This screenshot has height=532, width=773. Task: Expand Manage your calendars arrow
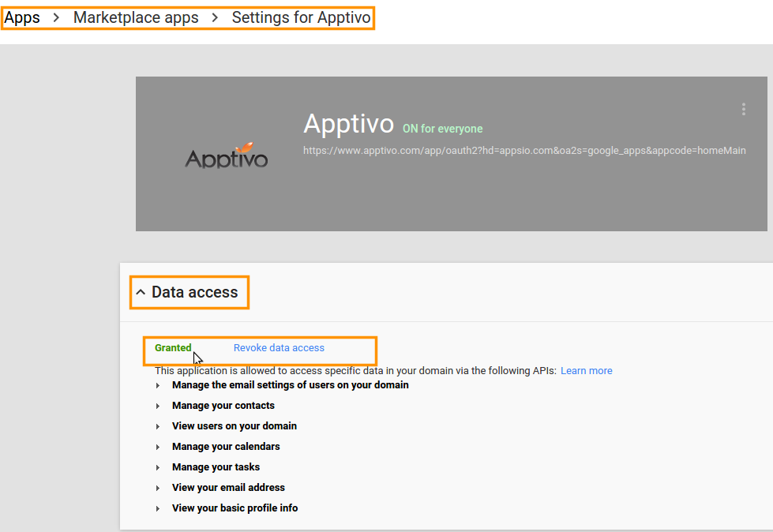tap(158, 448)
